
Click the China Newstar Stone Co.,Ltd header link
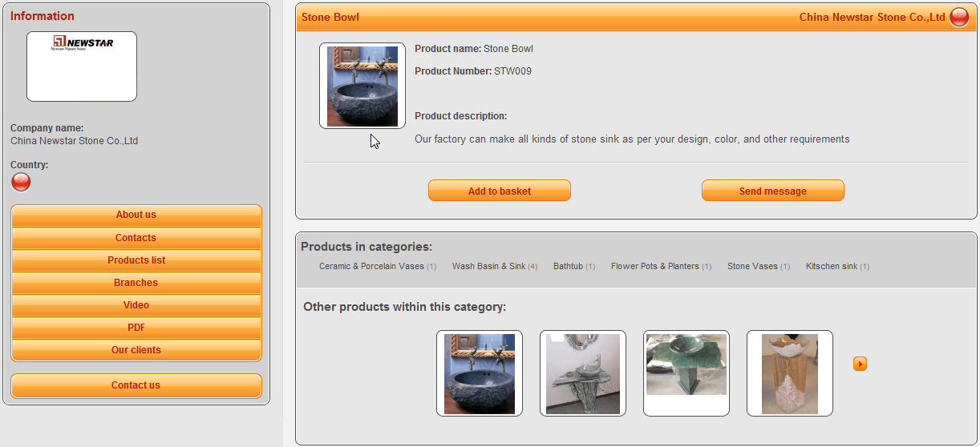(x=873, y=17)
